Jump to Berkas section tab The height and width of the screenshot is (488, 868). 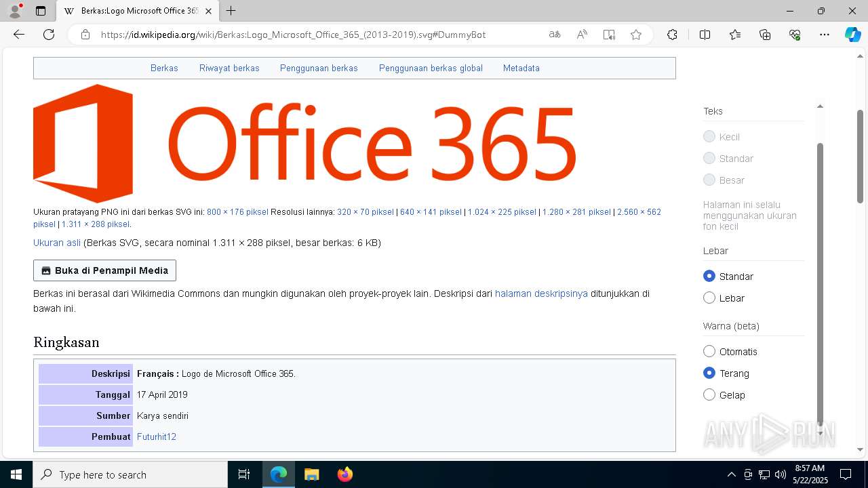[x=164, y=68]
